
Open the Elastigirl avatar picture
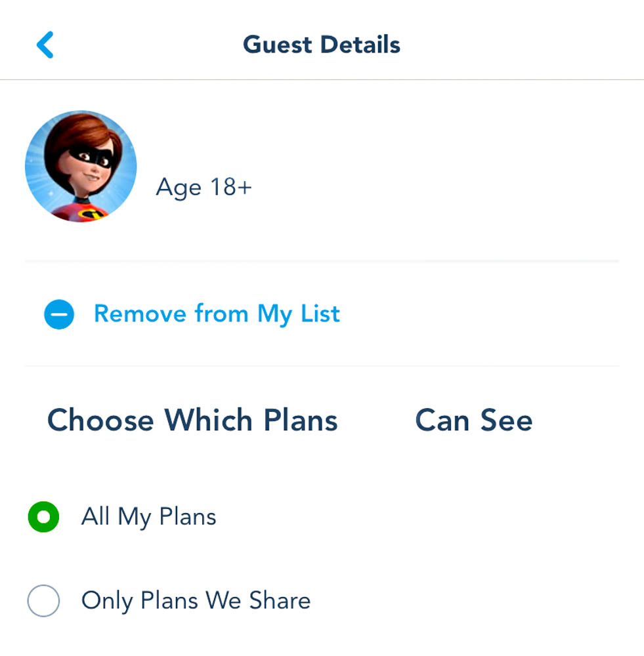pyautogui.click(x=81, y=166)
